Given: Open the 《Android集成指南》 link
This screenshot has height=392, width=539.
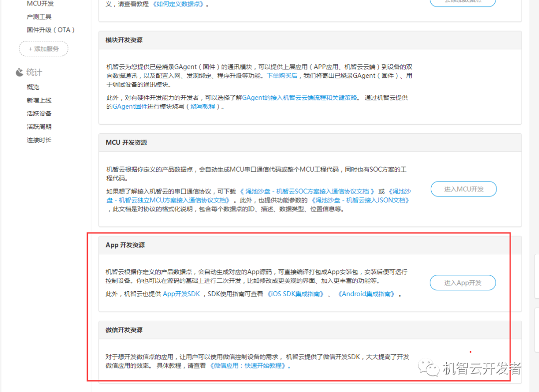Looking at the screenshot, I should 366,294.
